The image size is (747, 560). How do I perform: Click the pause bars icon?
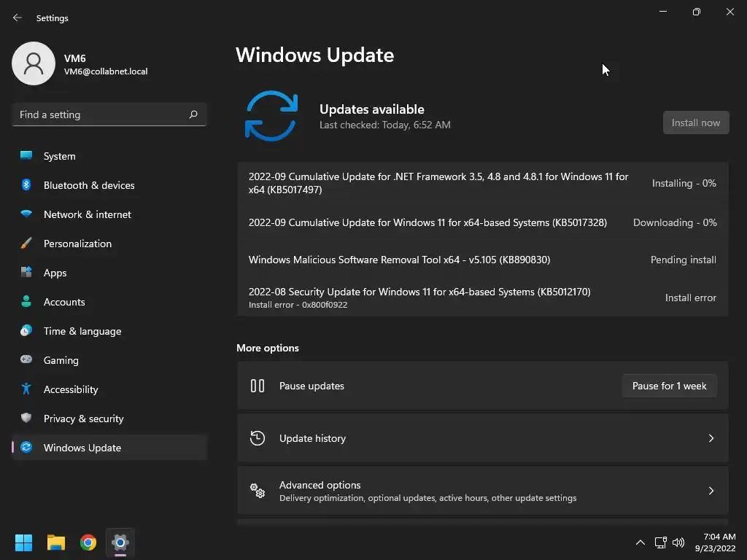click(258, 386)
